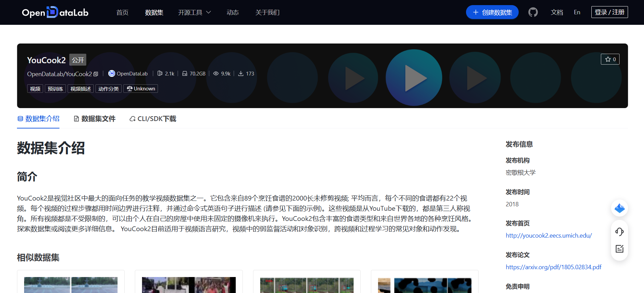Open the third similar dataset thumbnail
The width and height of the screenshot is (644, 293).
307,285
